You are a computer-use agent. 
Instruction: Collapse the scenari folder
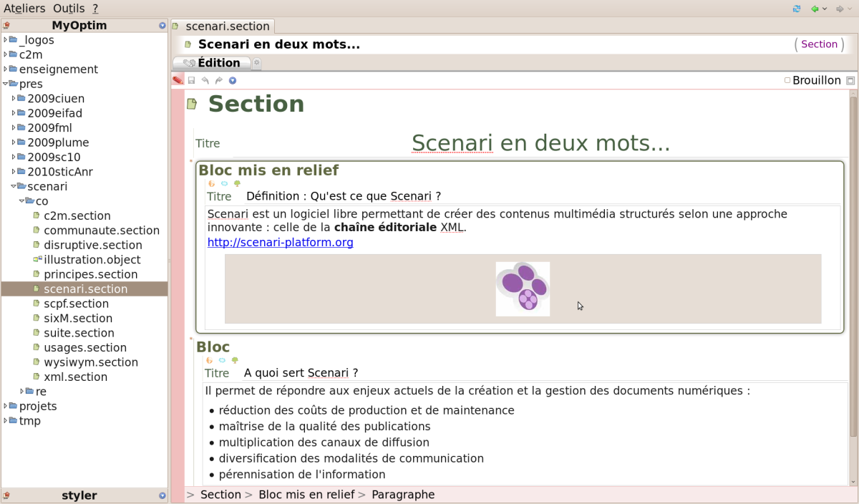14,187
